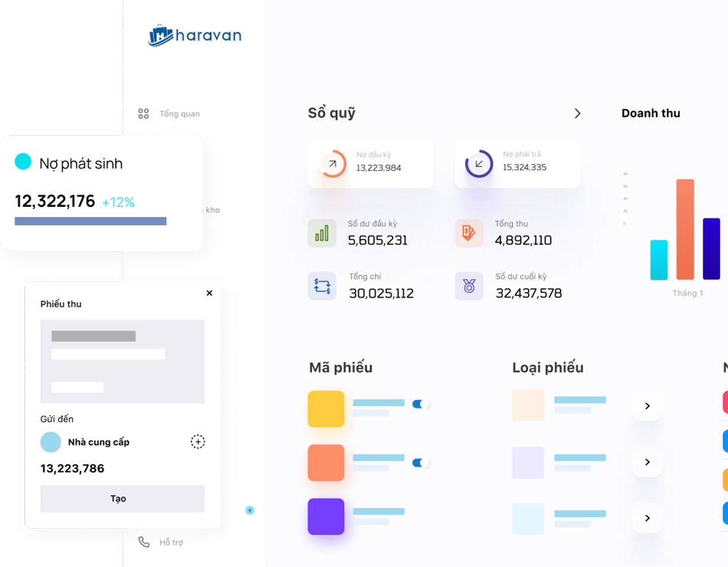Click the 13,223,786 amount in Phiếu thu
The width and height of the screenshot is (728, 567).
pyautogui.click(x=73, y=468)
